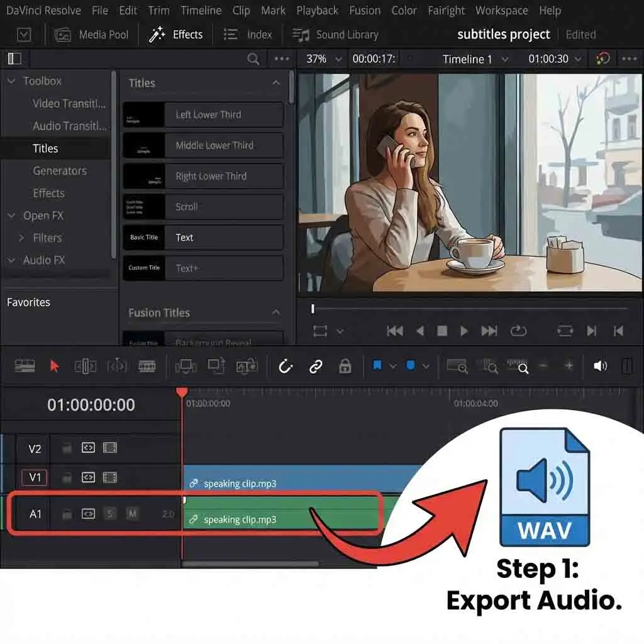The height and width of the screenshot is (644, 644).
Task: Click the viewer scrubber bar
Action: 469,309
